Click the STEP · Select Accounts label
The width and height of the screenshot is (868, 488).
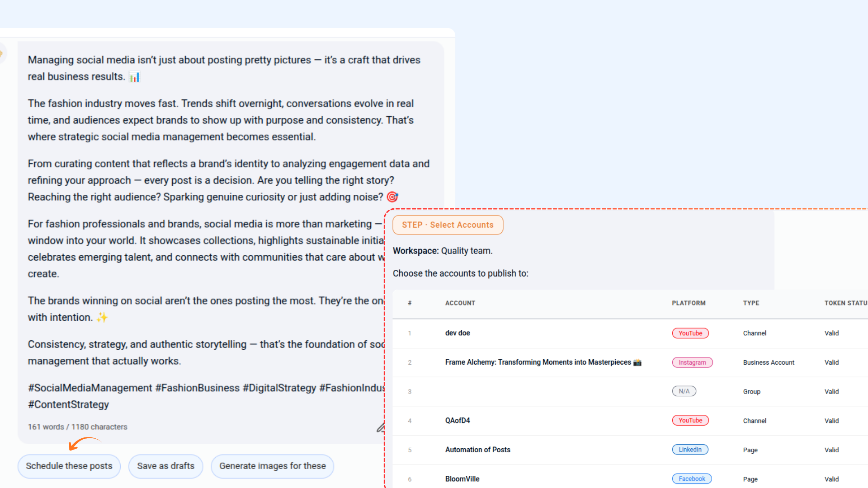coord(448,225)
